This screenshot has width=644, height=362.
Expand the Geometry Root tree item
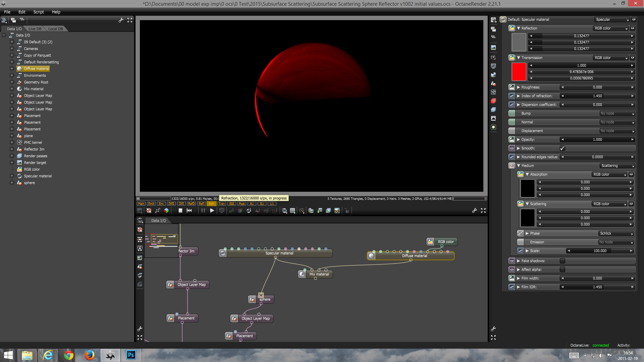coord(12,82)
